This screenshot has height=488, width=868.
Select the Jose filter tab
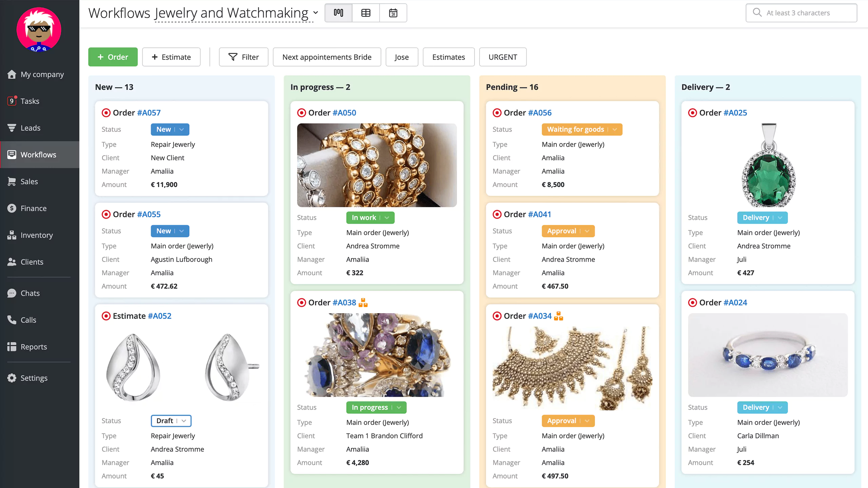401,57
